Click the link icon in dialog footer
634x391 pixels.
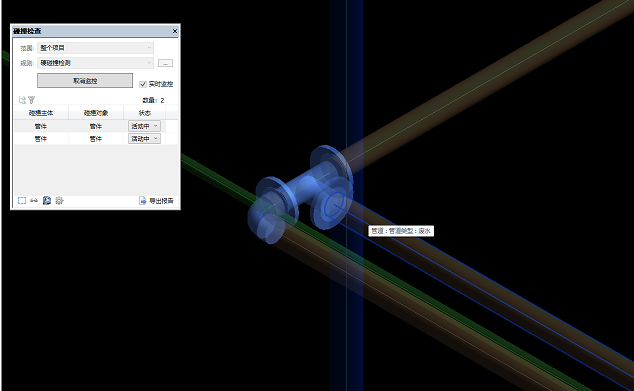[34, 201]
